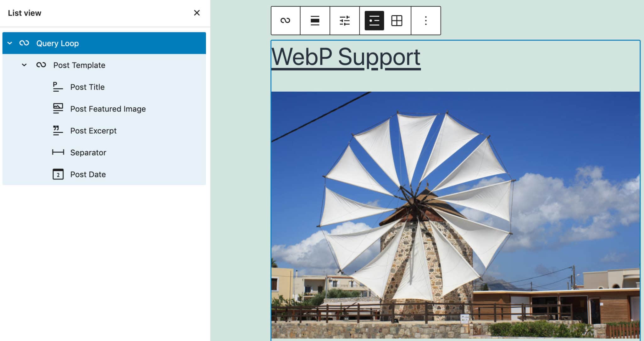Close the List view panel
The image size is (644, 341).
click(x=197, y=13)
